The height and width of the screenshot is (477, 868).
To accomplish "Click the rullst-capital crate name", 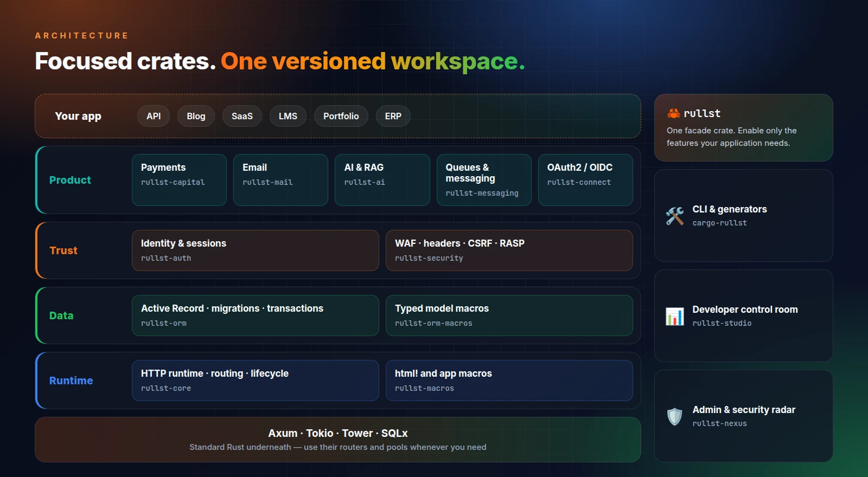I will tap(173, 182).
